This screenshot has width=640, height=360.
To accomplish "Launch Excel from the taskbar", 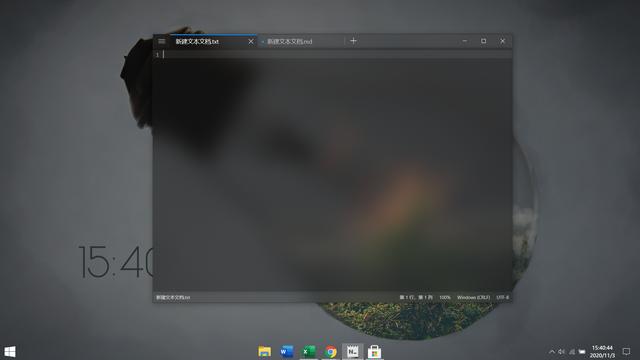I will 309,351.
